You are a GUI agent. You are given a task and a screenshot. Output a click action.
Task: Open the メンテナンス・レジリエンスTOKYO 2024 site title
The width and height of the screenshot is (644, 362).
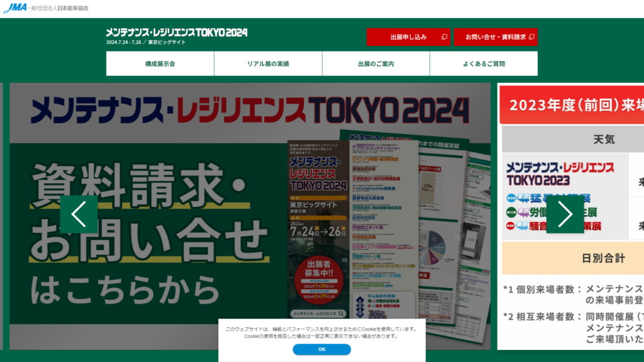coord(177,33)
